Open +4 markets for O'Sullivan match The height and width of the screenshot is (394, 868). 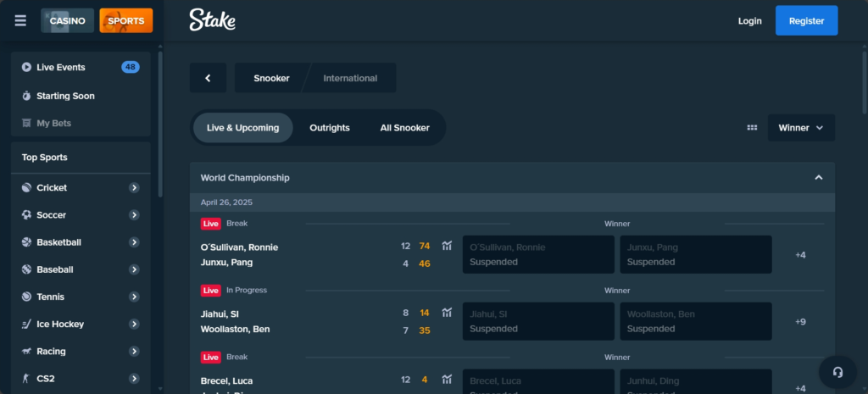pyautogui.click(x=800, y=254)
